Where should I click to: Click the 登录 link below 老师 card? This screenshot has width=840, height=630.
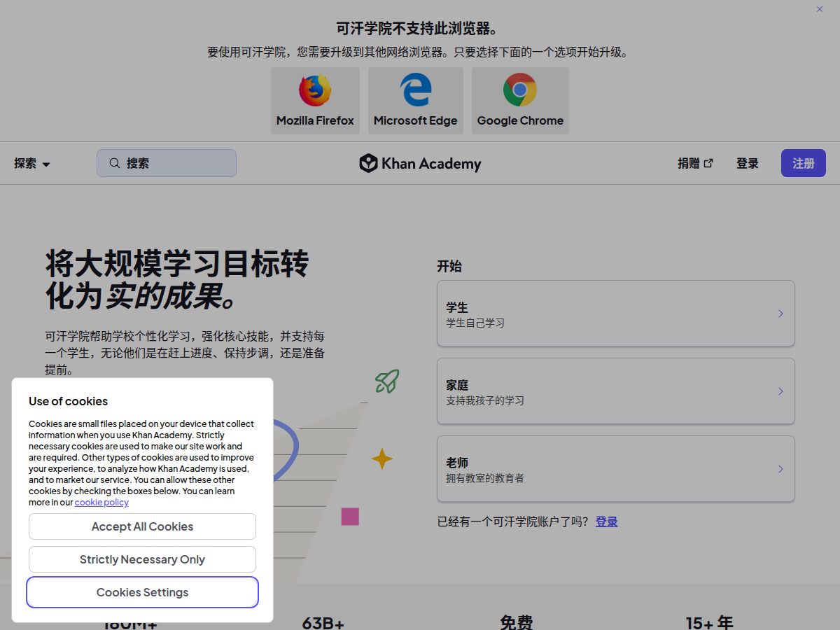tap(606, 521)
